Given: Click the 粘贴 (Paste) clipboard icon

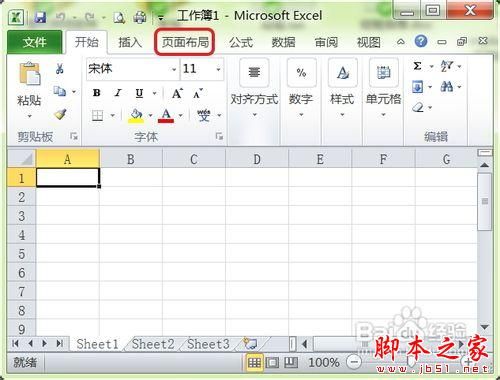Looking at the screenshot, I should pyautogui.click(x=30, y=73).
